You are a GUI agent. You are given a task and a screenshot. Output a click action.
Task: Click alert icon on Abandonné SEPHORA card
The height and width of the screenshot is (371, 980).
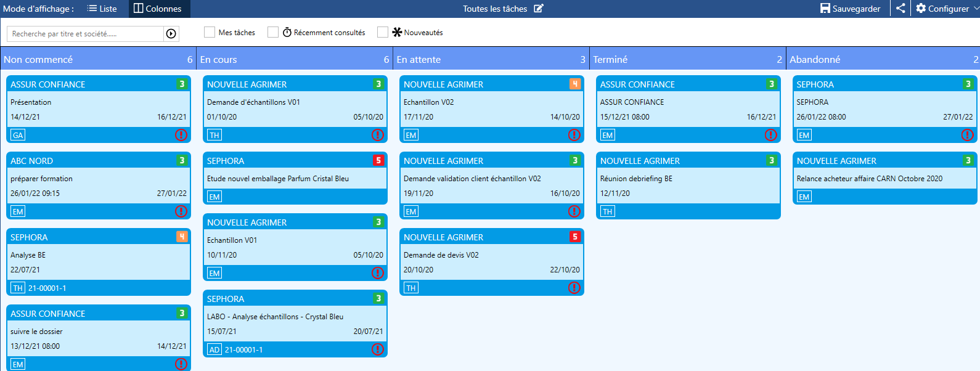click(x=968, y=135)
